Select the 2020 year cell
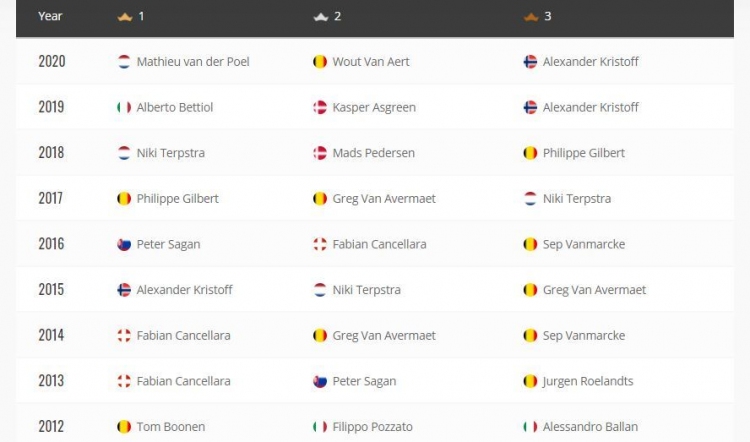 [x=52, y=61]
